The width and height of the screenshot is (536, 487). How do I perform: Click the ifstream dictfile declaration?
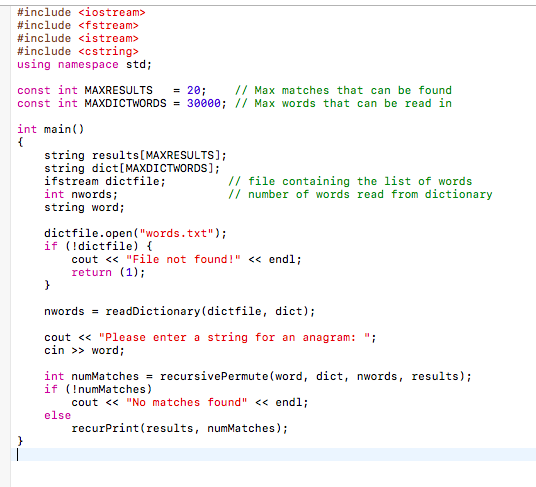point(105,181)
